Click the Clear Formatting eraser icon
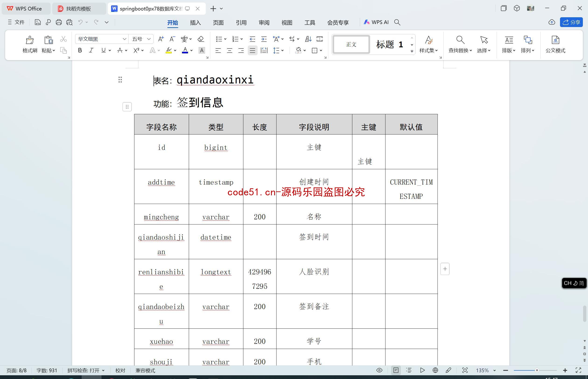Viewport: 588px width, 379px height. (201, 39)
